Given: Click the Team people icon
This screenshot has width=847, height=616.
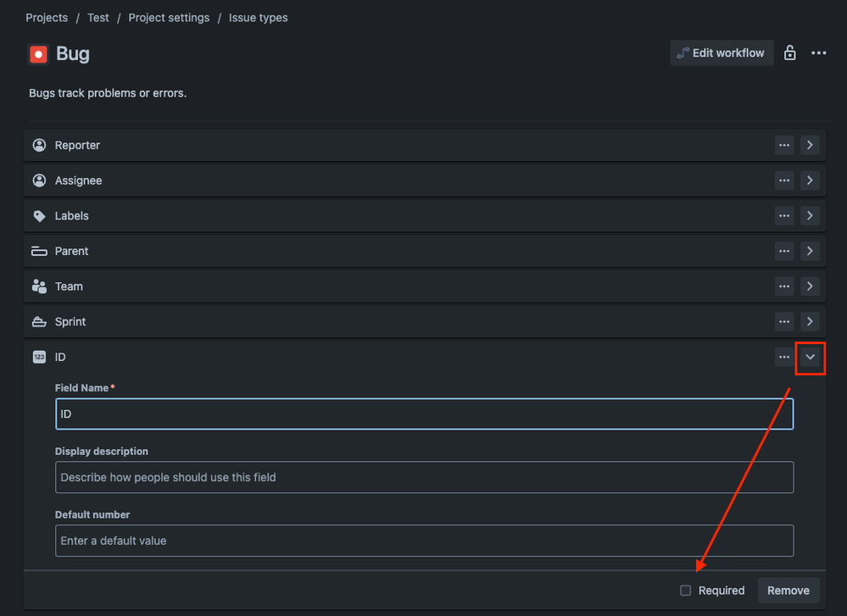Looking at the screenshot, I should tap(39, 286).
